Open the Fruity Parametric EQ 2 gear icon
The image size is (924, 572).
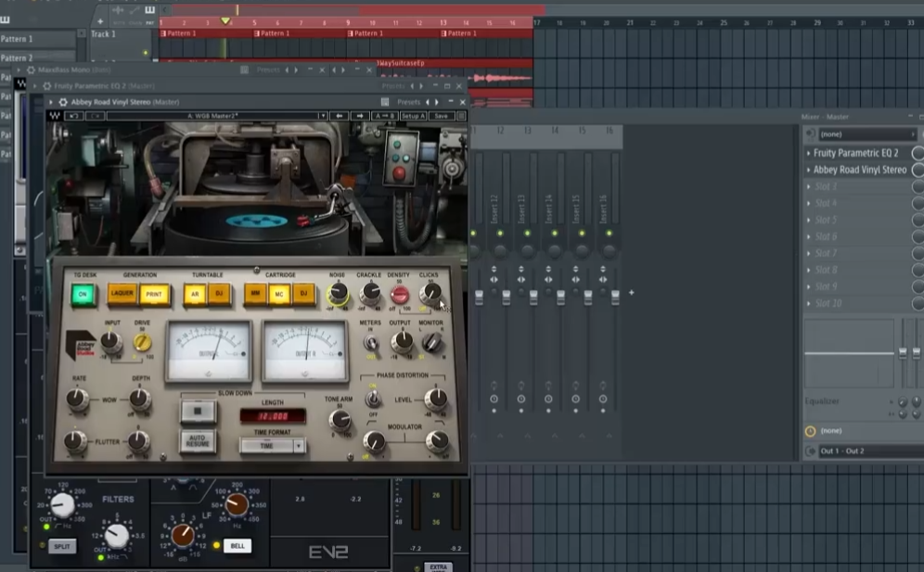tap(47, 86)
